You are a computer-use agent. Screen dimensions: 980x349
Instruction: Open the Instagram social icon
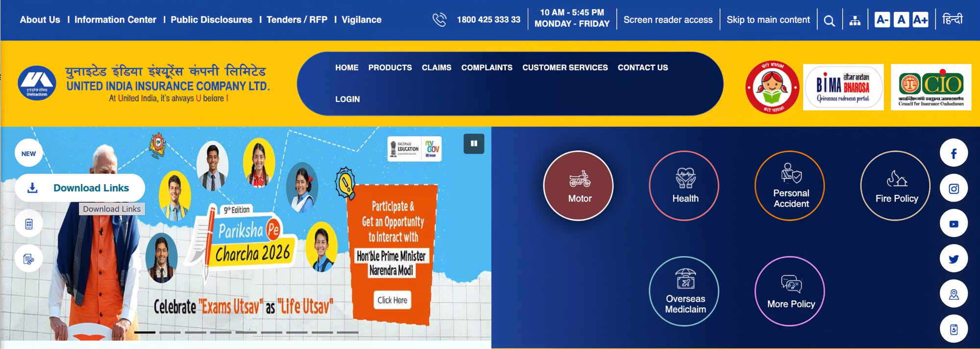tap(954, 188)
